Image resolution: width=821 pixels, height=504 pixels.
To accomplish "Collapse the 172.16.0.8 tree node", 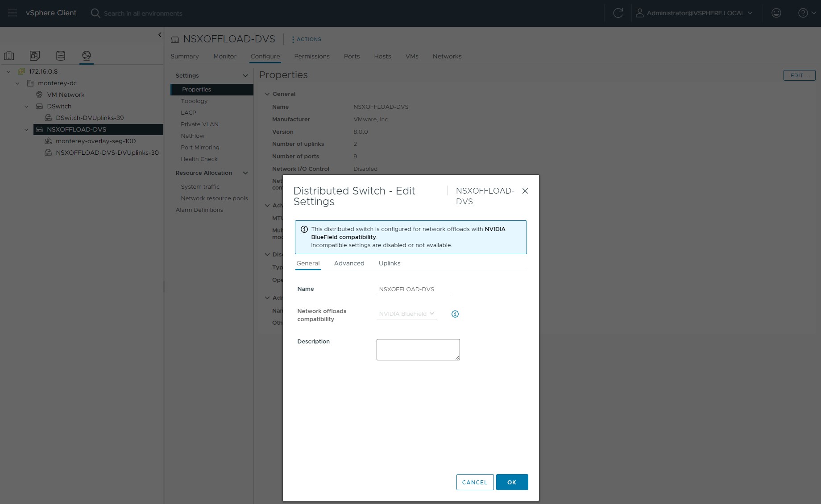I will pyautogui.click(x=8, y=71).
